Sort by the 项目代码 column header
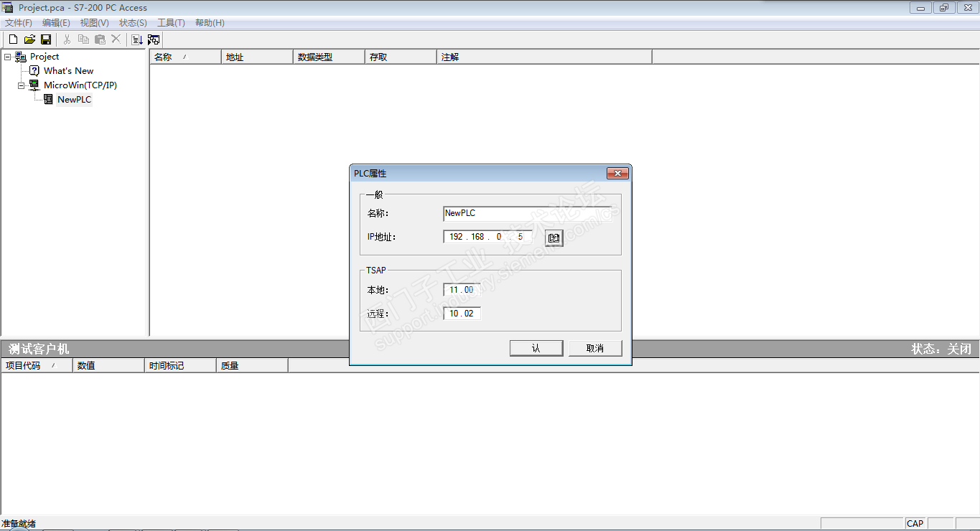 [37, 366]
